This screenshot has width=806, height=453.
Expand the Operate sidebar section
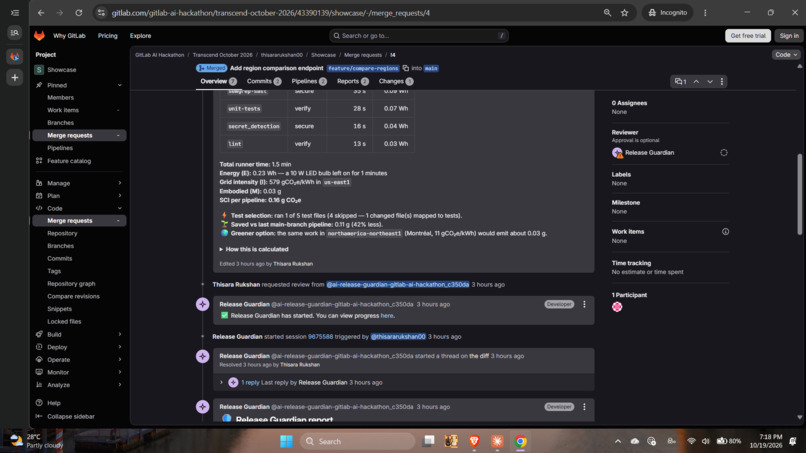(x=120, y=359)
